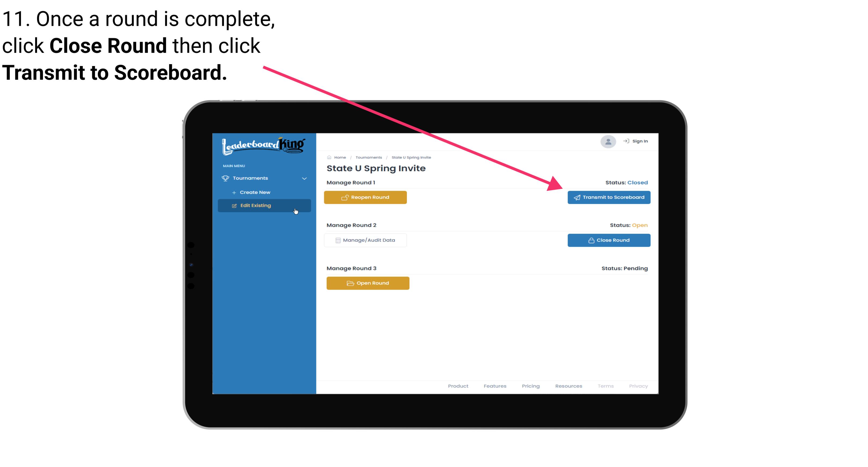Select the breadcrumb Tournaments link
The image size is (868, 467).
tap(368, 157)
